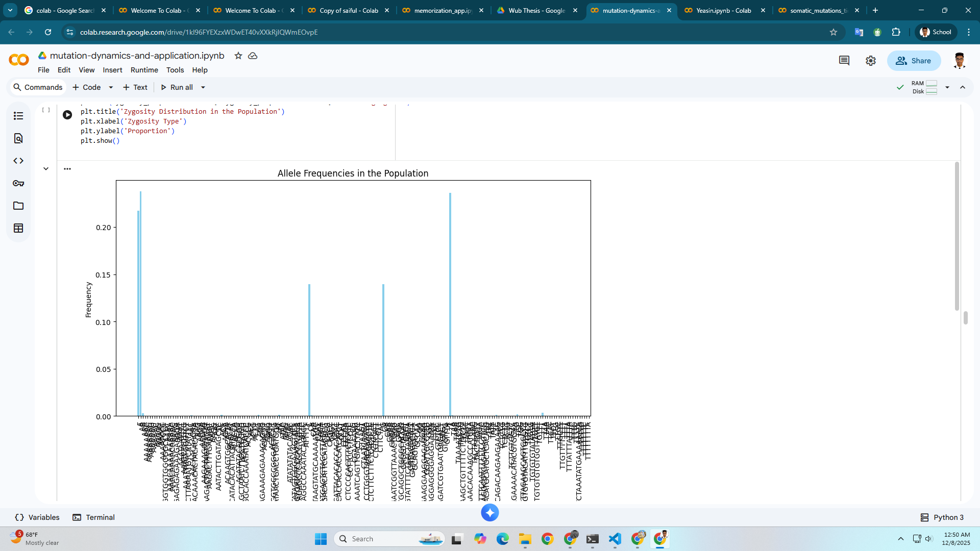The height and width of the screenshot is (551, 980).
Task: Open the Table of contents sidebar icon
Action: 18,116
